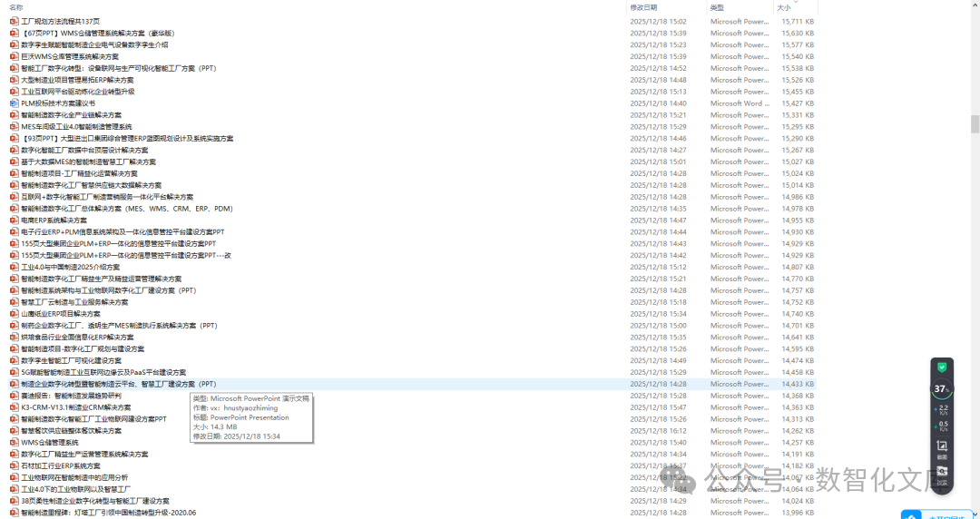Viewport: 980px width, 519px height.
Task: Select 【93页PPT】大型进出口集团综合管理ERP蓝图规划 file
Action: [127, 138]
